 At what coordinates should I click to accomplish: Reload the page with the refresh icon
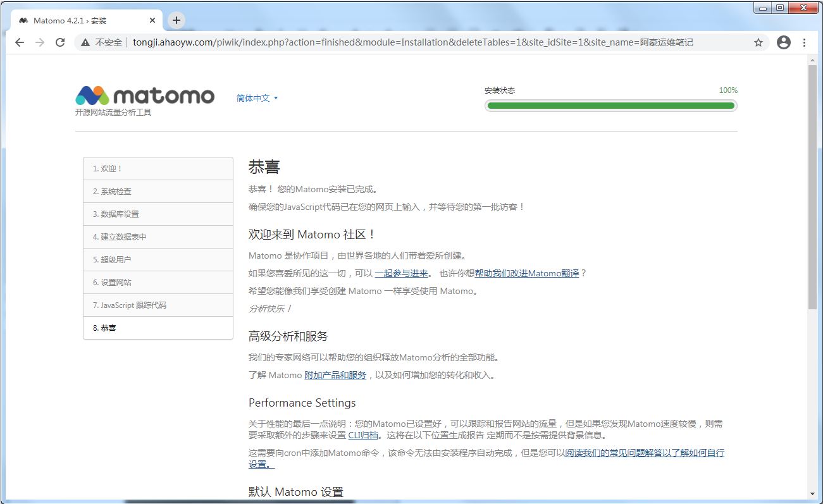(60, 42)
